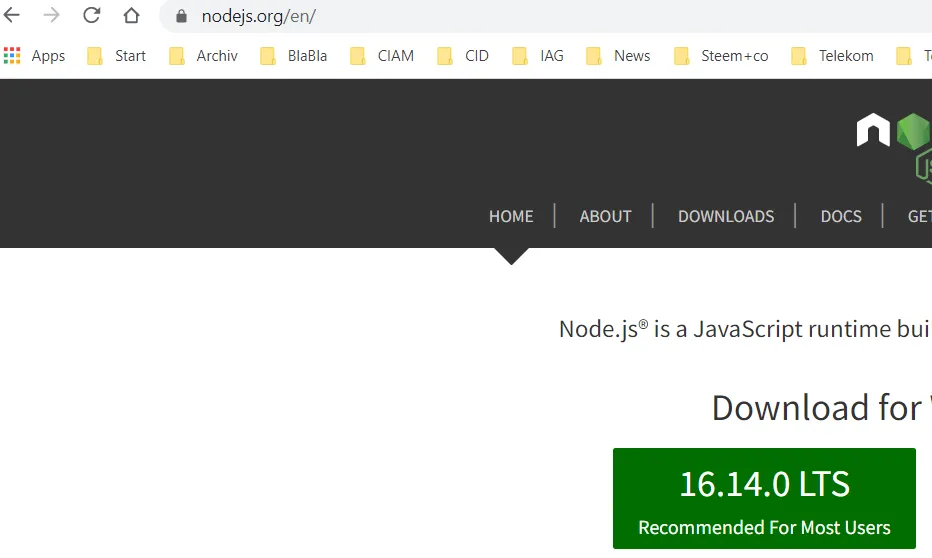The height and width of the screenshot is (558, 932).
Task: Click the 'Node.js® is a JavaScript runtime' text
Action: 725,329
